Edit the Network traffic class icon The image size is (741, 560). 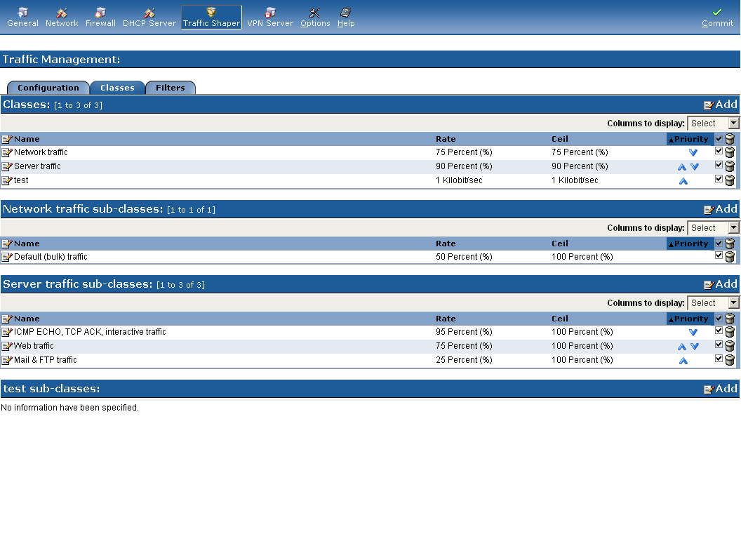tap(6, 153)
